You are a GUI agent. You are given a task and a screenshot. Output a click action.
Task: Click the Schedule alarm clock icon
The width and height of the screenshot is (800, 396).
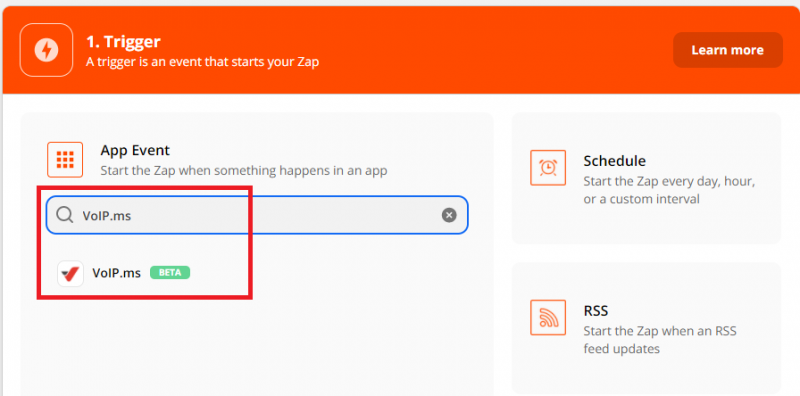(x=548, y=167)
